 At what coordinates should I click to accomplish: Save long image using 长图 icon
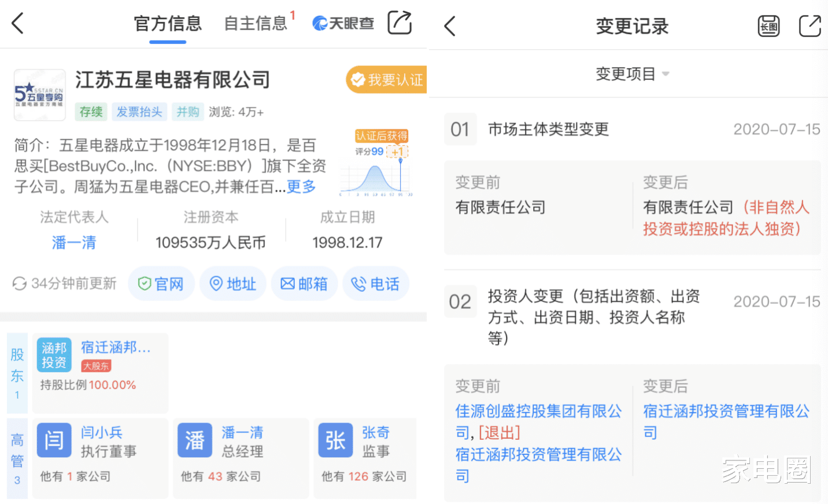point(768,25)
